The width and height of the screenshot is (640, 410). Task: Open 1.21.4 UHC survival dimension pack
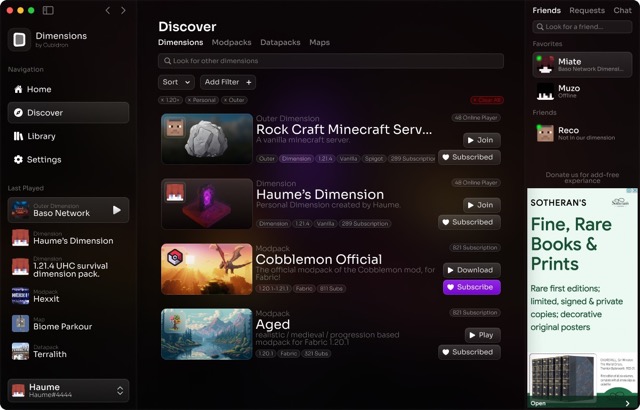click(x=69, y=266)
